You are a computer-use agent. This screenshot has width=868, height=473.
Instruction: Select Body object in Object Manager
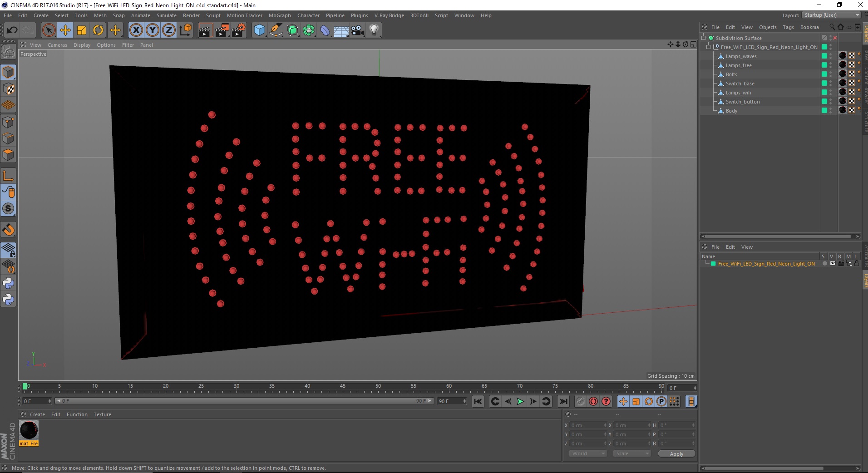coord(731,111)
